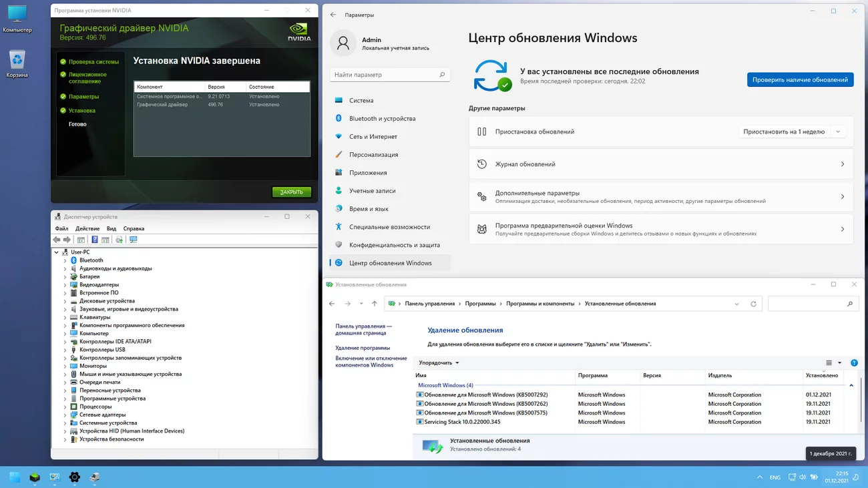Click the Back arrow in Settings window
The width and height of the screenshot is (868, 488).
(x=333, y=15)
